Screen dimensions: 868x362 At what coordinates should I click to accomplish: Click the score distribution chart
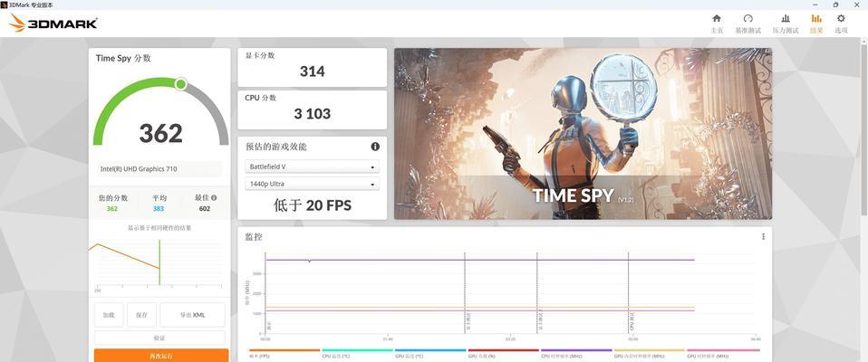click(x=158, y=262)
